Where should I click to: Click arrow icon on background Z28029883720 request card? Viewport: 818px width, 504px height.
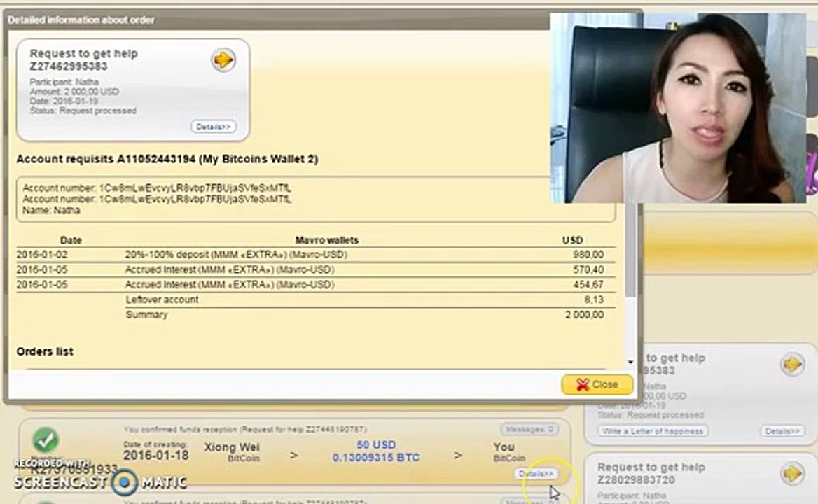tap(792, 473)
